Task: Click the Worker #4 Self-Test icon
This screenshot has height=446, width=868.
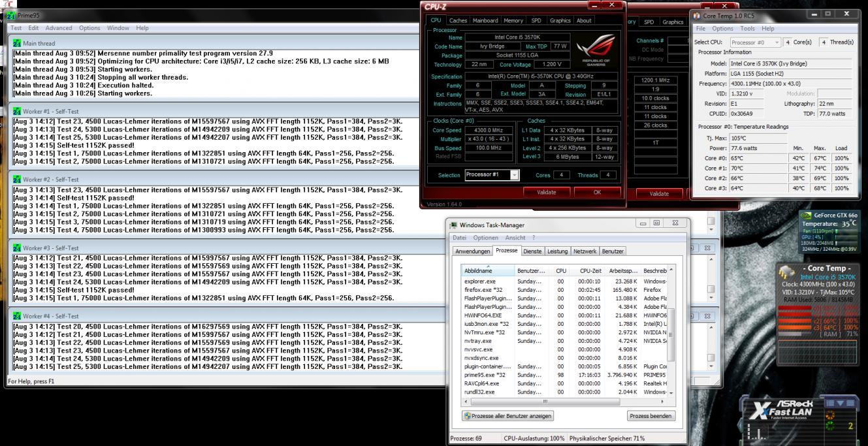Action: click(x=17, y=315)
